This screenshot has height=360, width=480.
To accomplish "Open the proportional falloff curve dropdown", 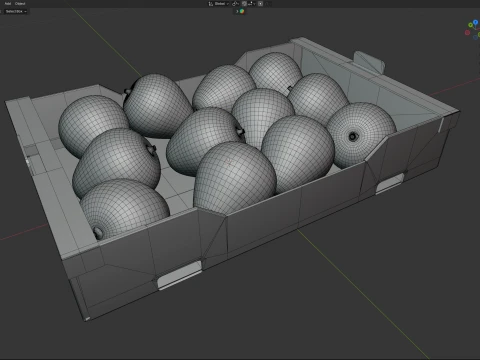I will pyautogui.click(x=268, y=4).
